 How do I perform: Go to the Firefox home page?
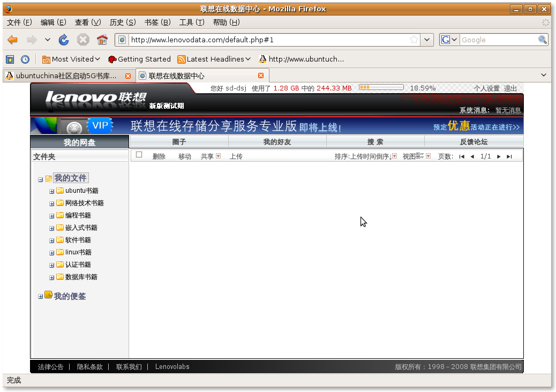pos(102,40)
